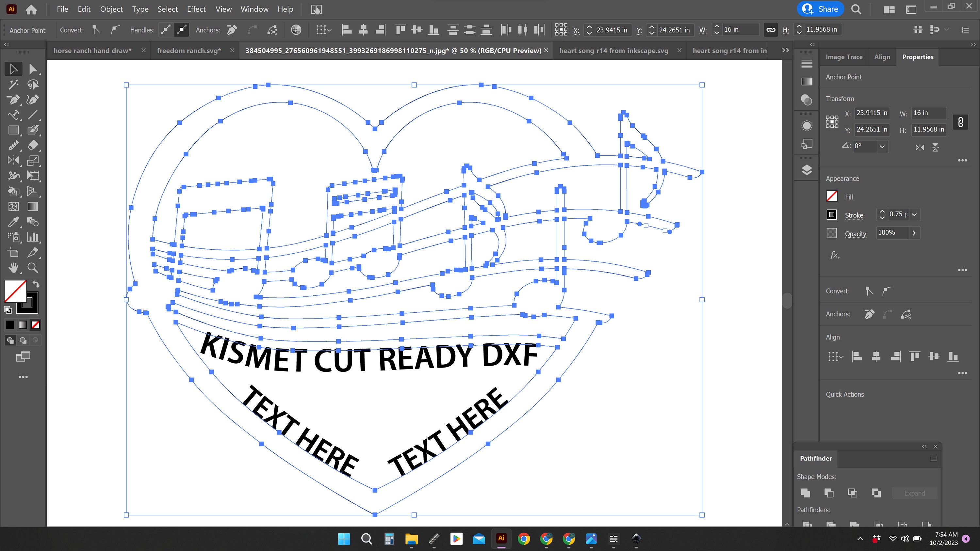Open Inkscape from the Windows taskbar
The height and width of the screenshot is (551, 980).
(636, 539)
